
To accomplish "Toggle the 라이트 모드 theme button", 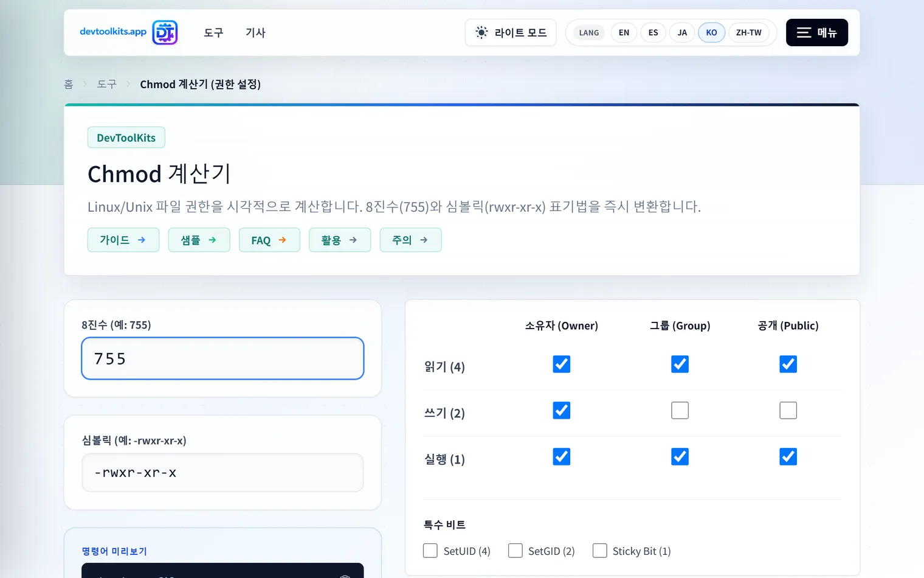I will click(x=511, y=32).
